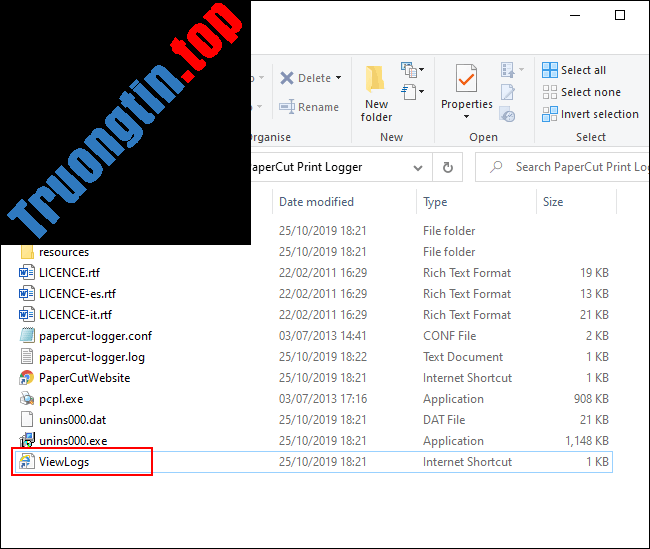The width and height of the screenshot is (650, 549).
Task: Click the 908 KB size cell
Action: 591,399
